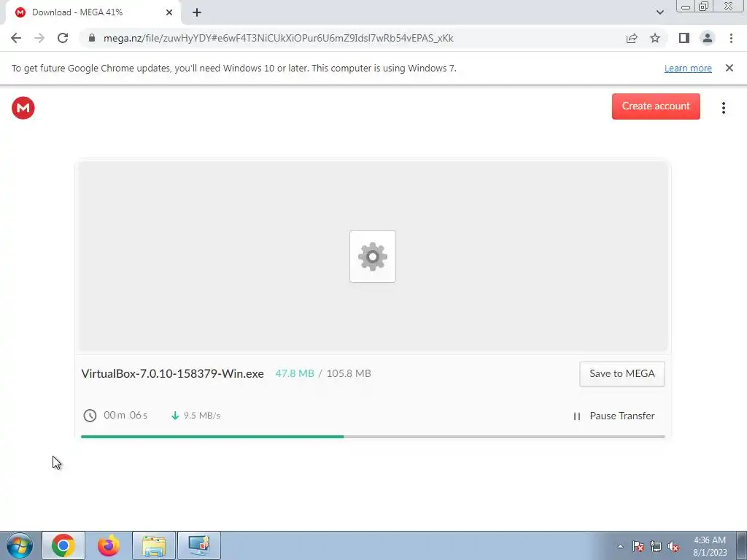Click Save to MEGA button
747x560 pixels.
pos(622,374)
